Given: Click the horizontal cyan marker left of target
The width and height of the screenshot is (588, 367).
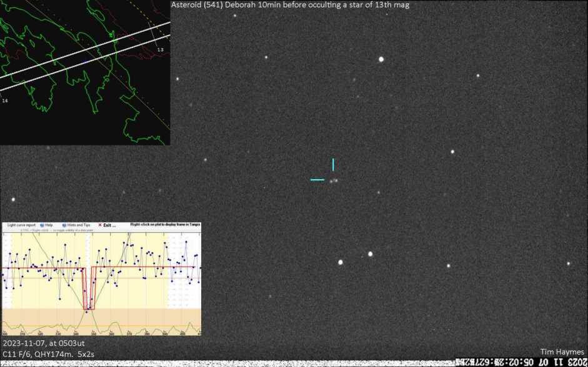Looking at the screenshot, I should 317,180.
